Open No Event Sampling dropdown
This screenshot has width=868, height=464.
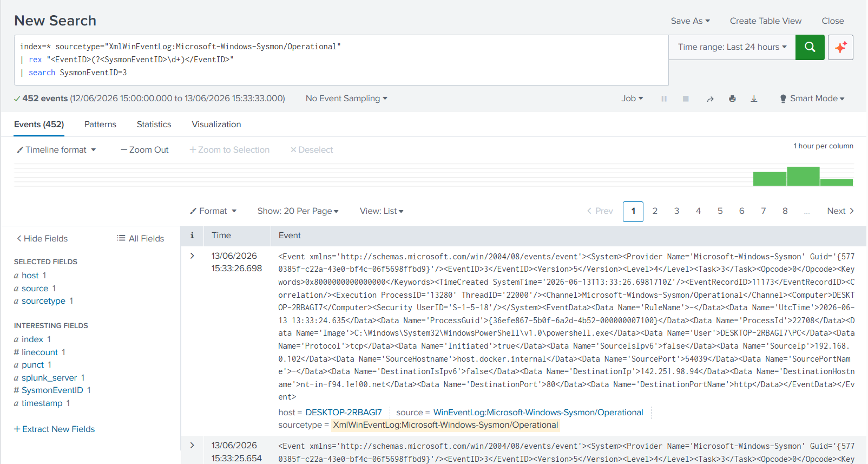click(346, 99)
